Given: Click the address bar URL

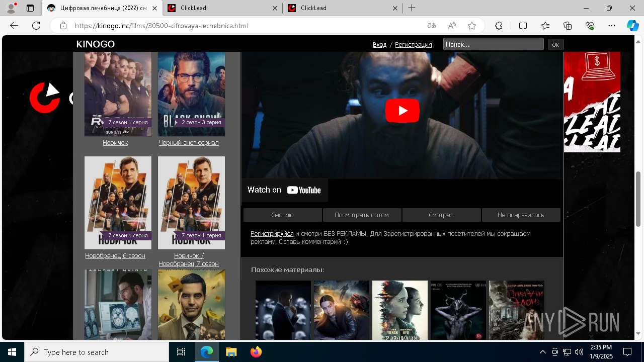Looking at the screenshot, I should point(162,26).
